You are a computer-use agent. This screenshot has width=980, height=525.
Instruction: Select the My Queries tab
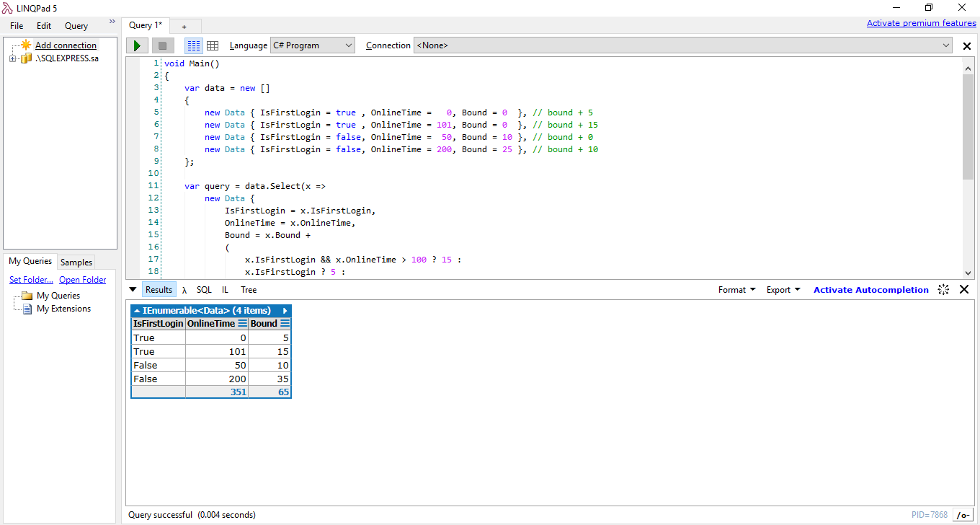pyautogui.click(x=30, y=261)
